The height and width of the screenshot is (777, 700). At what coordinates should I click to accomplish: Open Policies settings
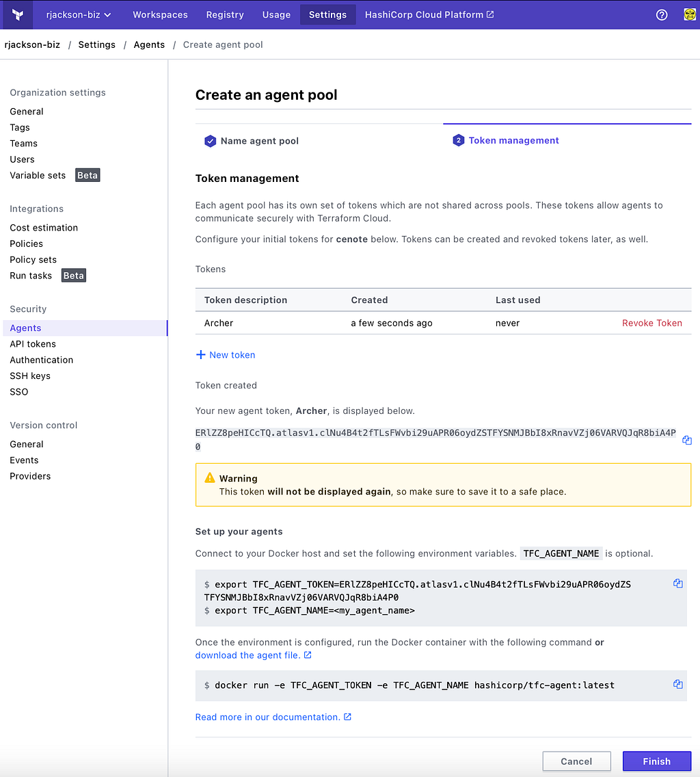26,243
